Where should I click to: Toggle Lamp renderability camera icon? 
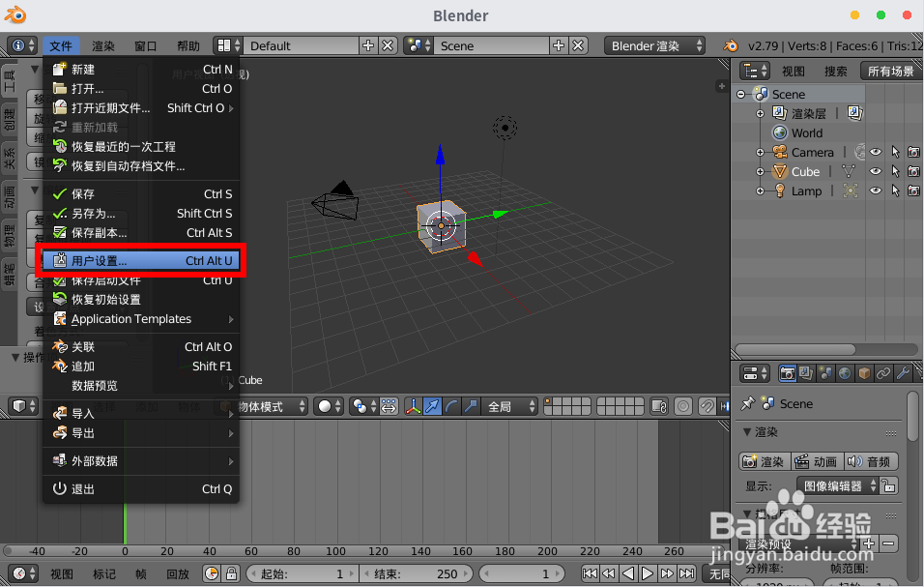[914, 191]
